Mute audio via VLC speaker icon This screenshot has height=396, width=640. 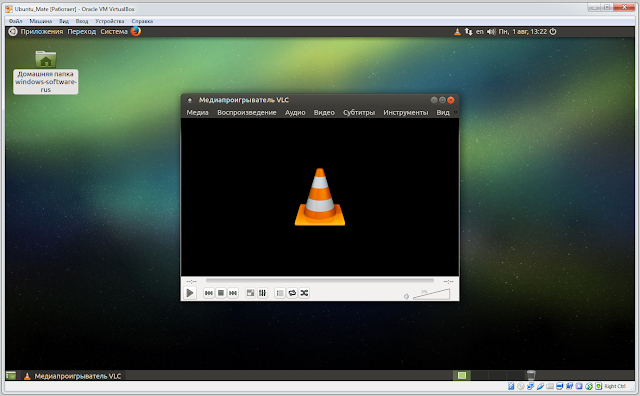pos(406,296)
